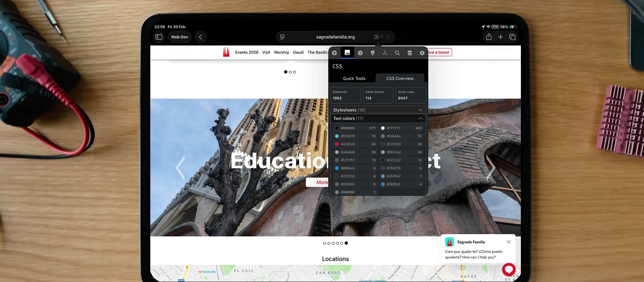
Task: Open the Worship menu item
Action: click(x=281, y=52)
